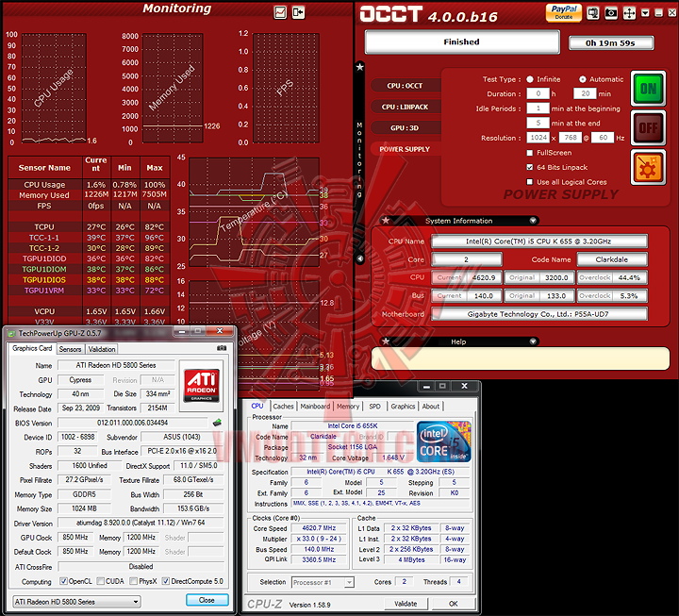Click the OCCT monitor display icon
Image resolution: width=679 pixels, height=616 pixels.
coord(593,13)
